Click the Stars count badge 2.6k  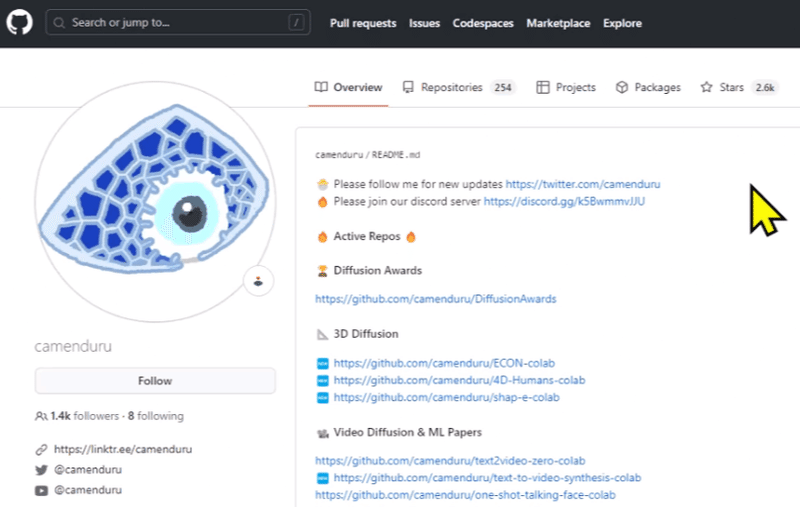pyautogui.click(x=765, y=87)
